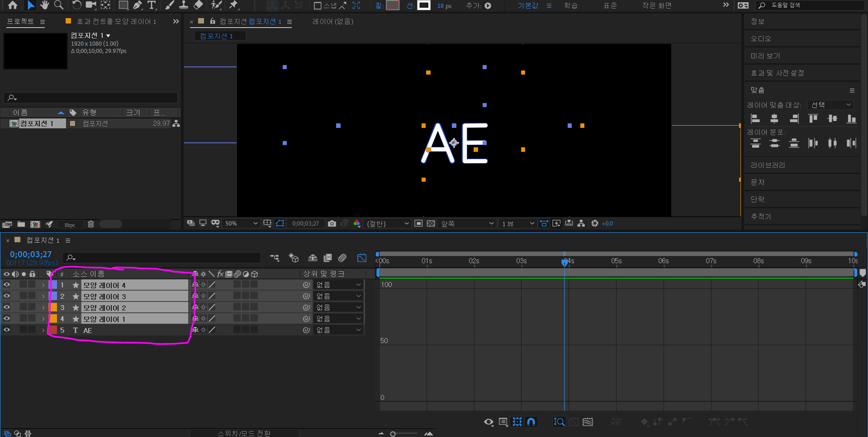Select the Rotation tool
This screenshot has height=437, width=868.
point(77,5)
